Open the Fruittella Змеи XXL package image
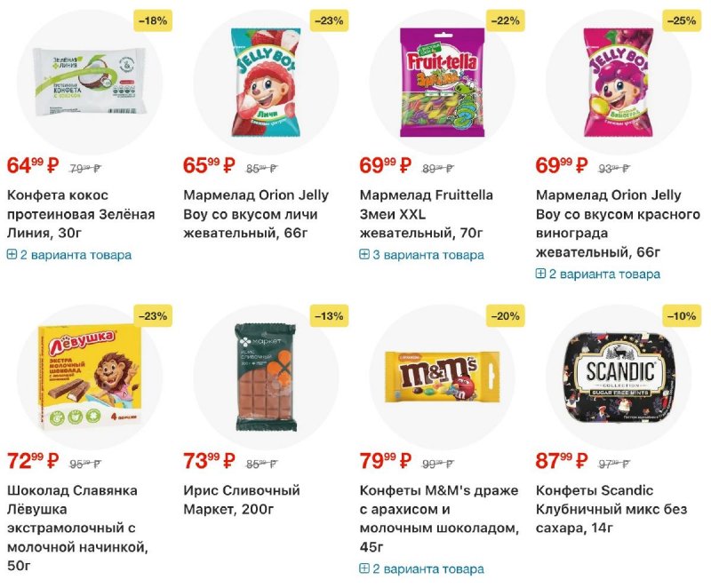Viewport: 711px width, 588px height. (443, 83)
